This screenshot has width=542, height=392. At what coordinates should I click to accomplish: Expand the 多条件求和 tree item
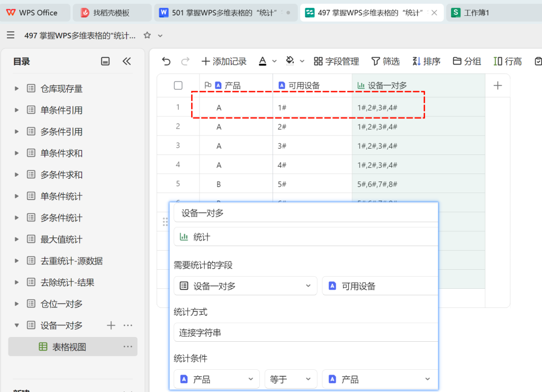[16, 175]
